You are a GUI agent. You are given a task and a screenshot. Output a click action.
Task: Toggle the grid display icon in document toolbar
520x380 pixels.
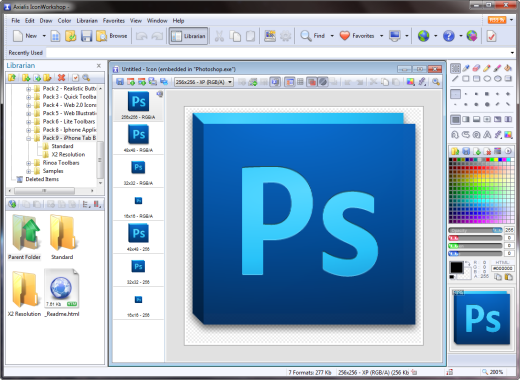point(300,82)
